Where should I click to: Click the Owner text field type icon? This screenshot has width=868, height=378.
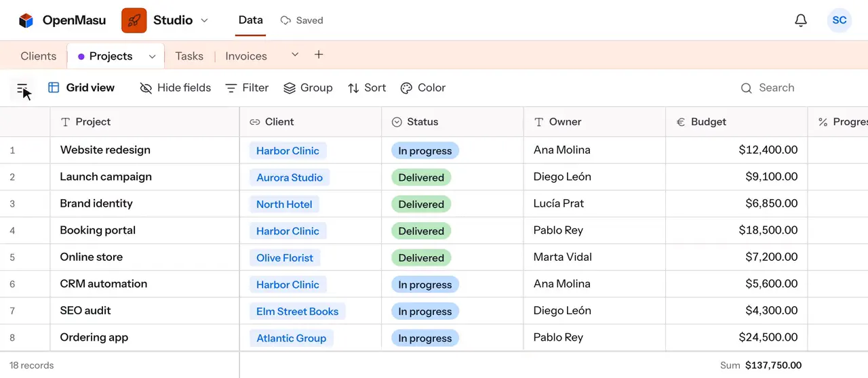pyautogui.click(x=539, y=122)
